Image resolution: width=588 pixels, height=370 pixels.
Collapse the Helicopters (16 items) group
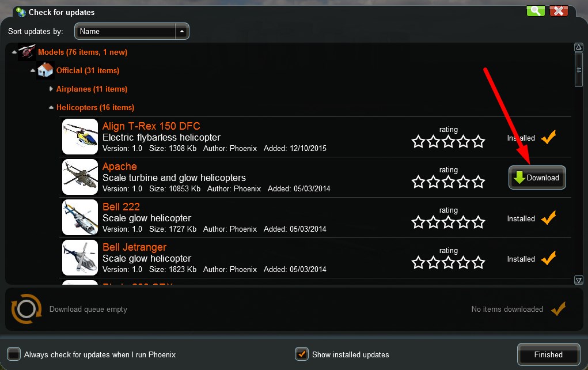[x=51, y=107]
